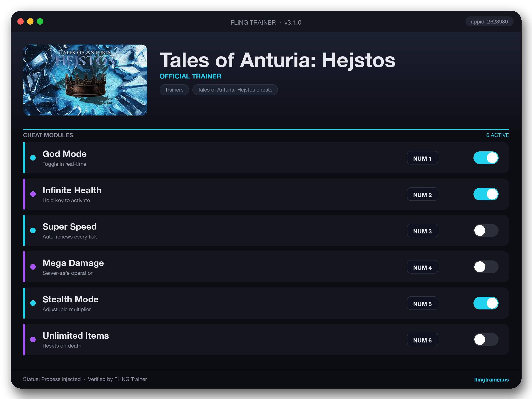Click the OFFICIAL TRAINER label

pos(190,76)
